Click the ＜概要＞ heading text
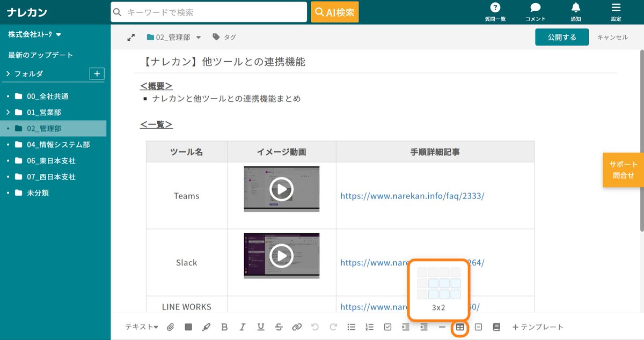Viewport: 644px width, 340px height. (156, 86)
